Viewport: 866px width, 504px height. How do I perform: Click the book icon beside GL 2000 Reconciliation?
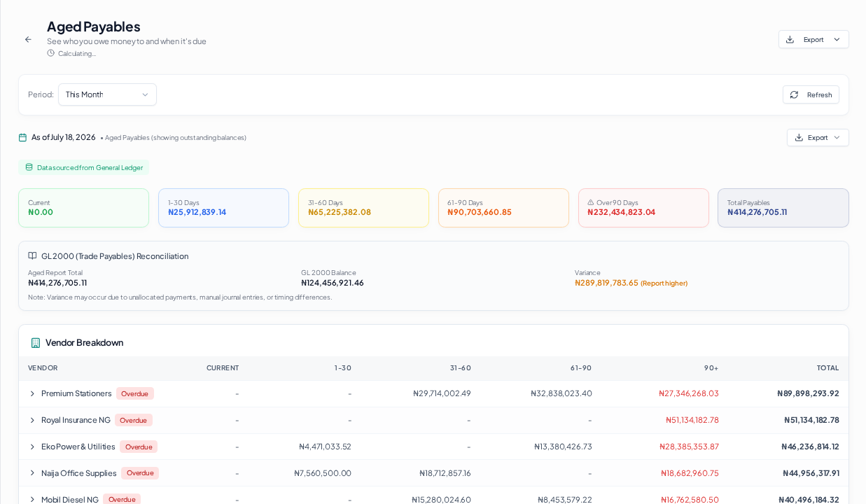pyautogui.click(x=32, y=256)
